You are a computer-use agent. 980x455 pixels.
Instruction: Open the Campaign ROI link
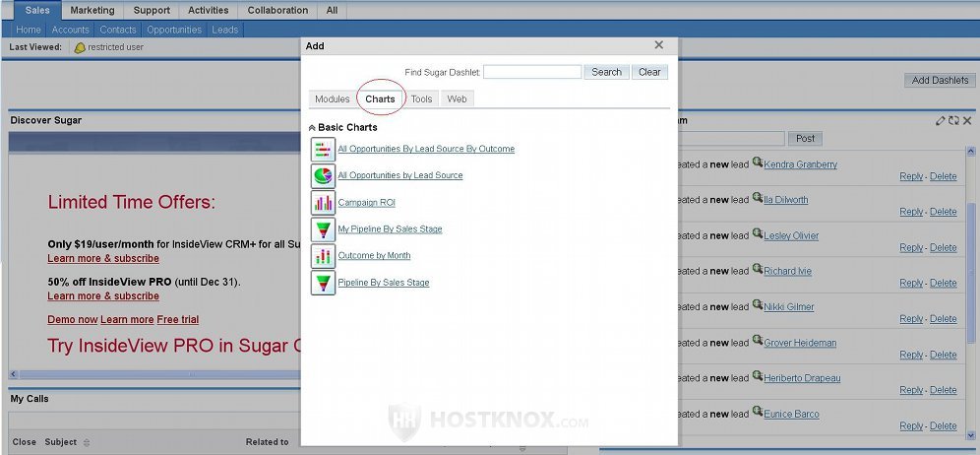(366, 202)
